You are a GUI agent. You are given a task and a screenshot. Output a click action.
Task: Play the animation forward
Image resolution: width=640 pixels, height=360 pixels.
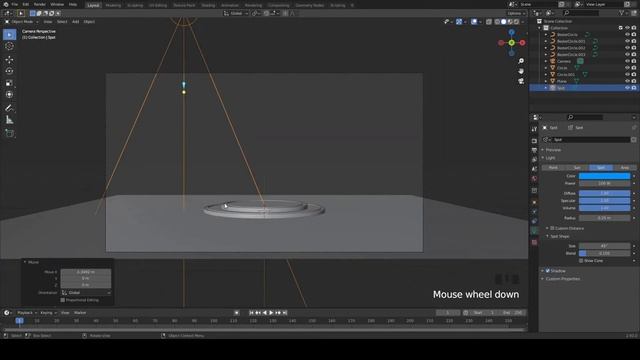[x=271, y=313]
